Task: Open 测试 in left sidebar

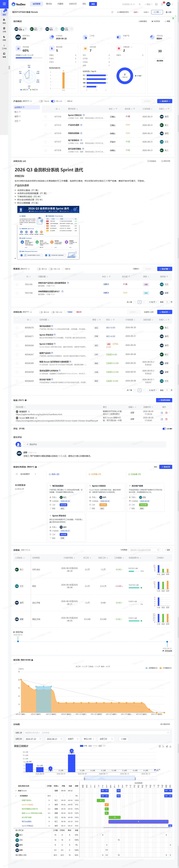Action: 4,21
